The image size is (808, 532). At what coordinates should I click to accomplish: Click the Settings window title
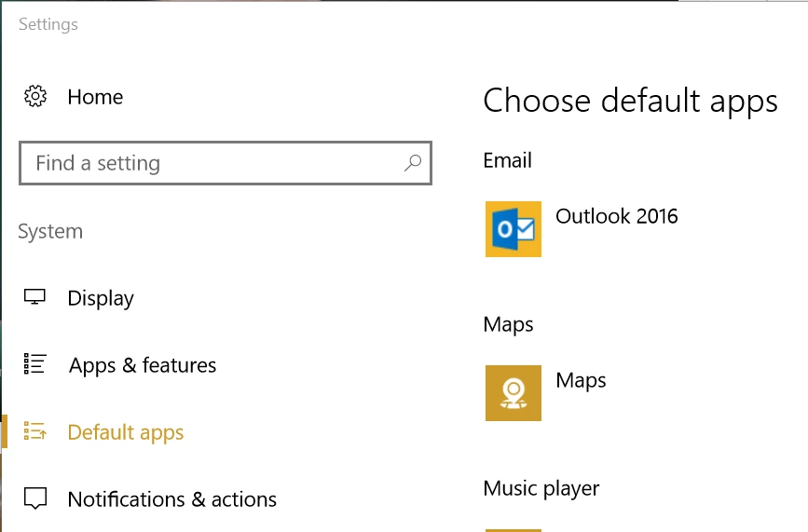pyautogui.click(x=48, y=24)
